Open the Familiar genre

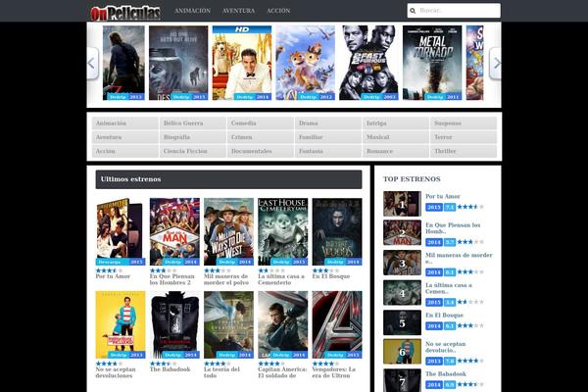click(x=328, y=137)
